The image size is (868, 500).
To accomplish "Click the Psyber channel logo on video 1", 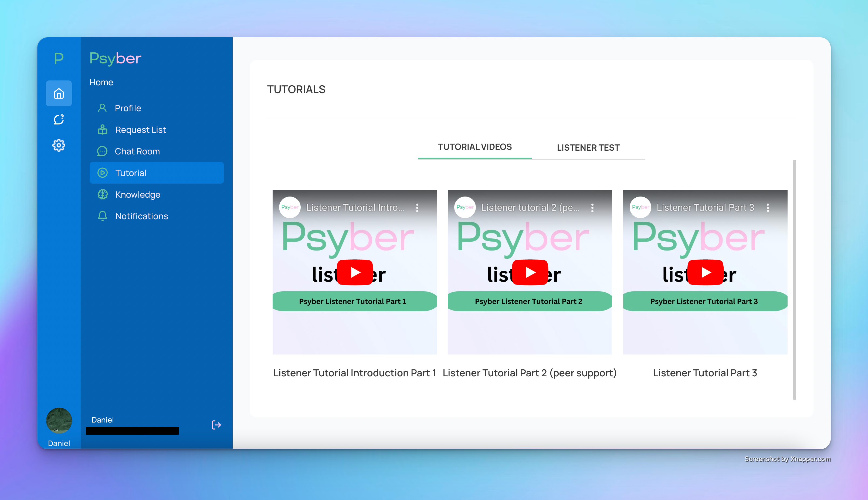I will (x=290, y=207).
